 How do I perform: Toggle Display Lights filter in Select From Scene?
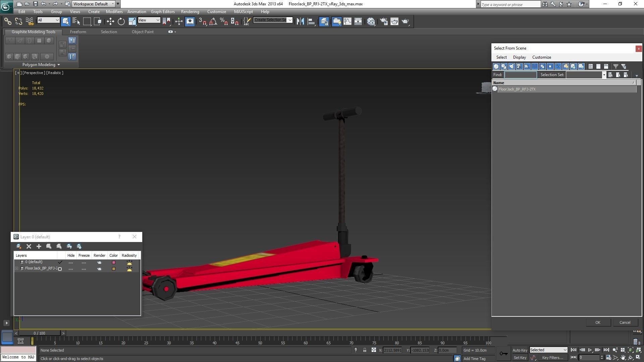pyautogui.click(x=512, y=66)
